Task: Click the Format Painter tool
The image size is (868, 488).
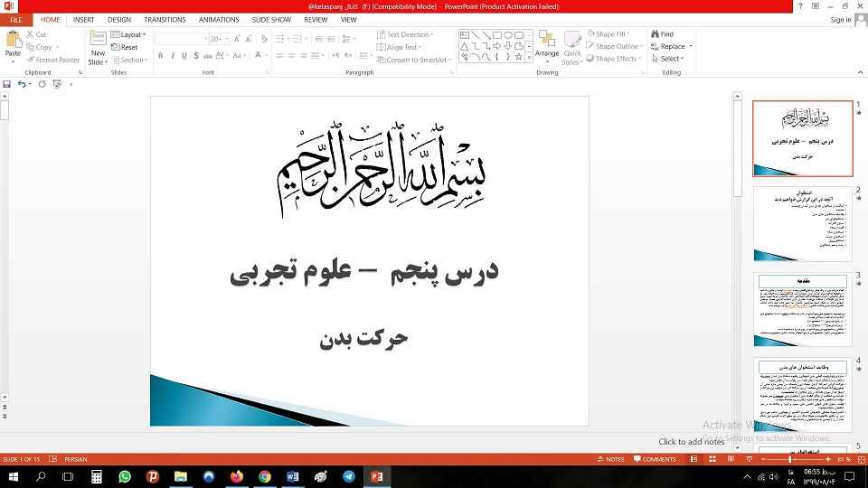Action: pos(57,60)
